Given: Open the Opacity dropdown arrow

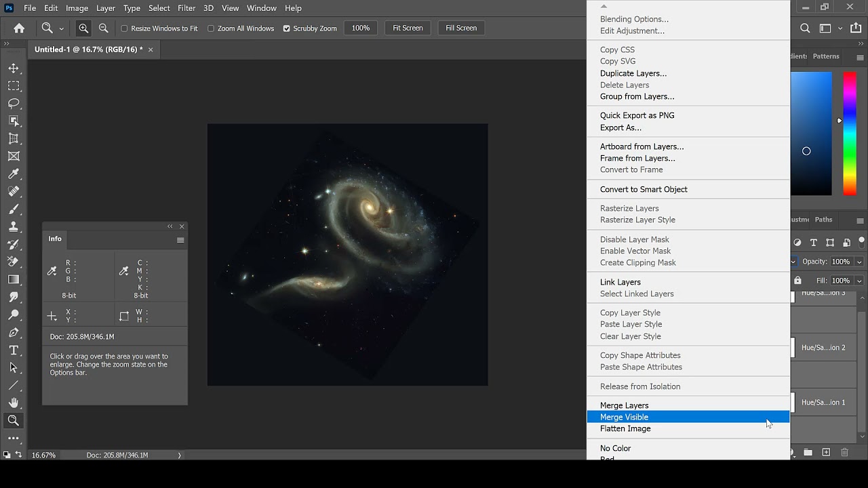Looking at the screenshot, I should 859,262.
